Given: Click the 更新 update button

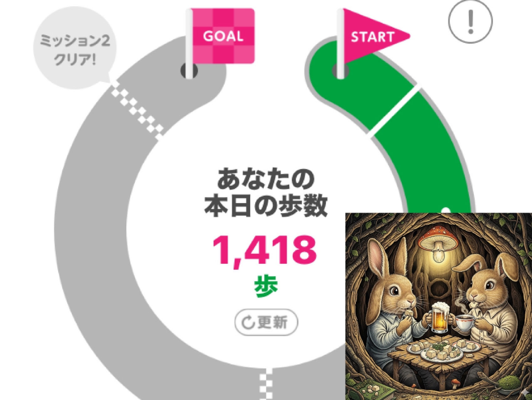Looking at the screenshot, I should pos(266,322).
